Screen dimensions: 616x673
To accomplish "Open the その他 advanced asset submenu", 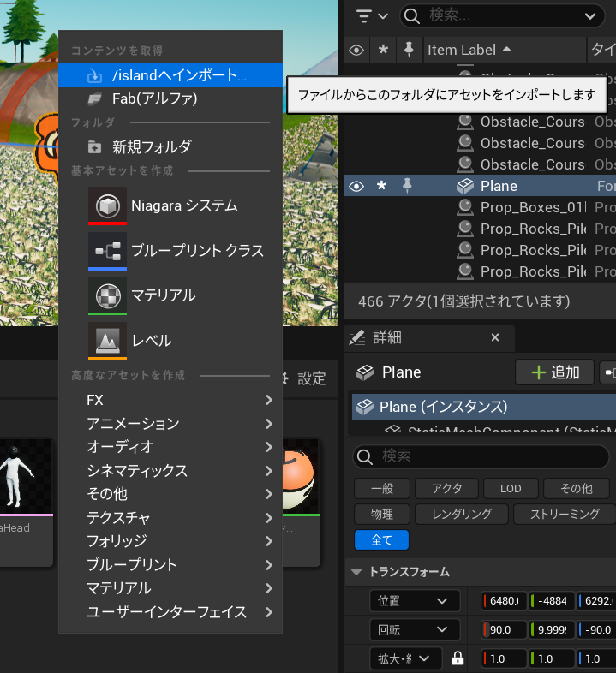I will coord(170,494).
